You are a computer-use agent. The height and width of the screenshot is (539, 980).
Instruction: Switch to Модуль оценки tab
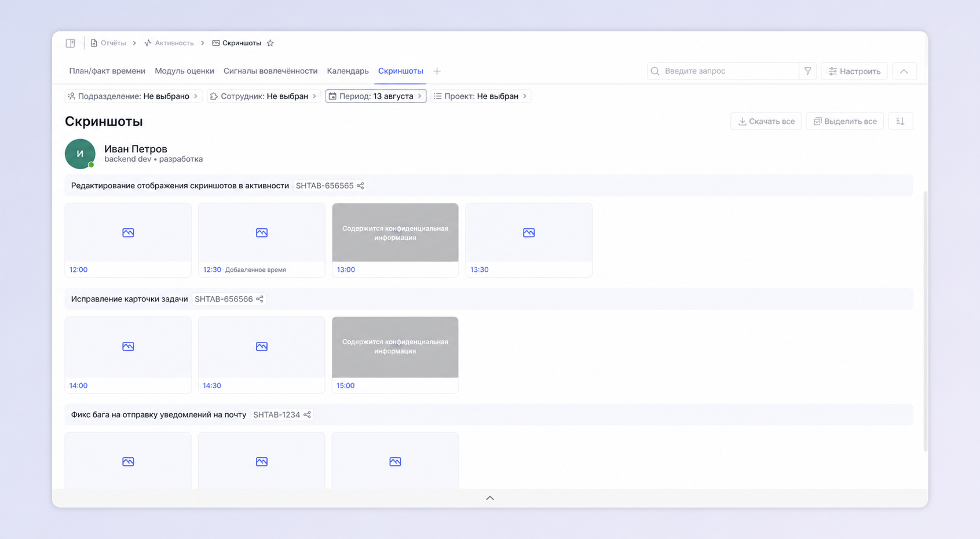click(184, 71)
